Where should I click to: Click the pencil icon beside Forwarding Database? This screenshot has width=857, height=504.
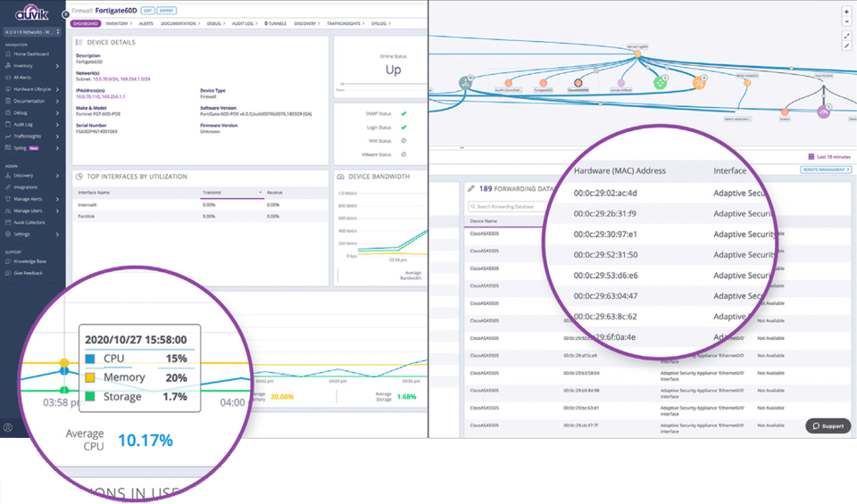471,188
